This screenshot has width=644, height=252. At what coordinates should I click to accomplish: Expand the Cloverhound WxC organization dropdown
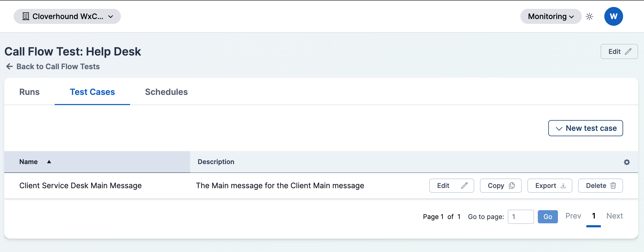point(67,16)
